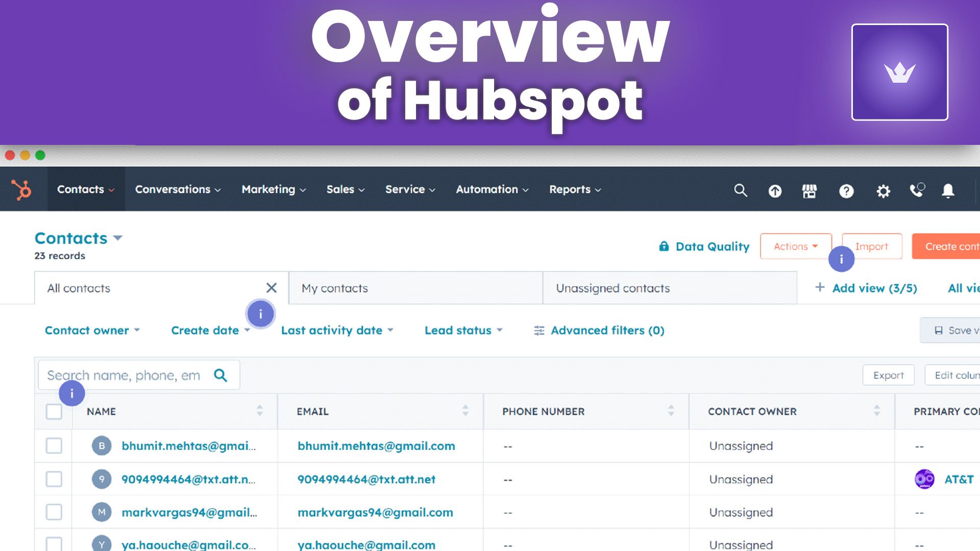The width and height of the screenshot is (980, 551).
Task: Click the info bubble near Create date
Action: [x=260, y=314]
